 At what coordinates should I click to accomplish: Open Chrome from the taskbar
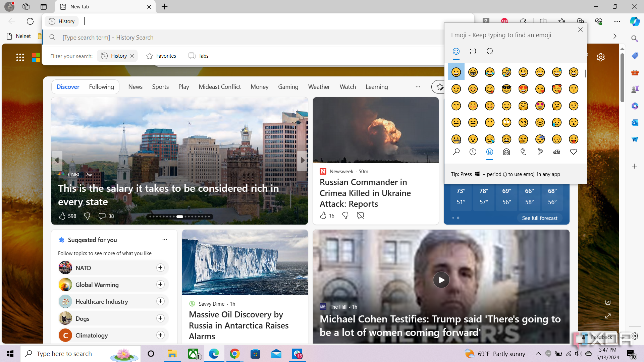coord(235,354)
